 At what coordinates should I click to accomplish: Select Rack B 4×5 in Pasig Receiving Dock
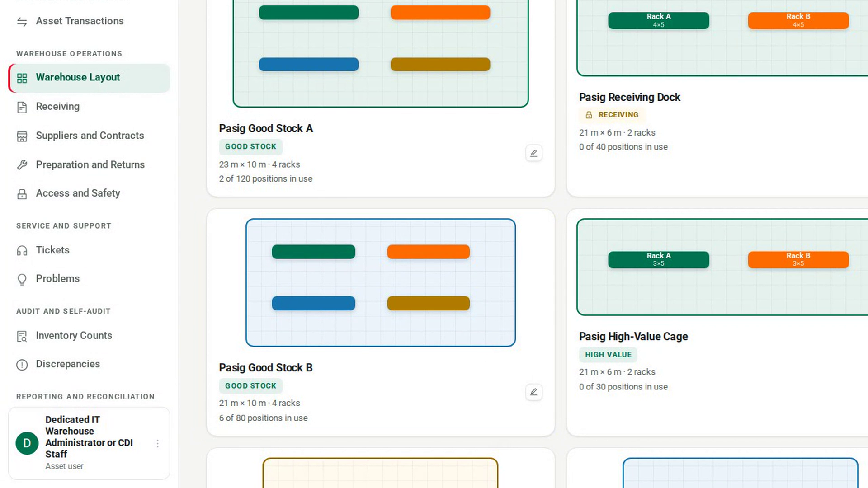tap(798, 21)
